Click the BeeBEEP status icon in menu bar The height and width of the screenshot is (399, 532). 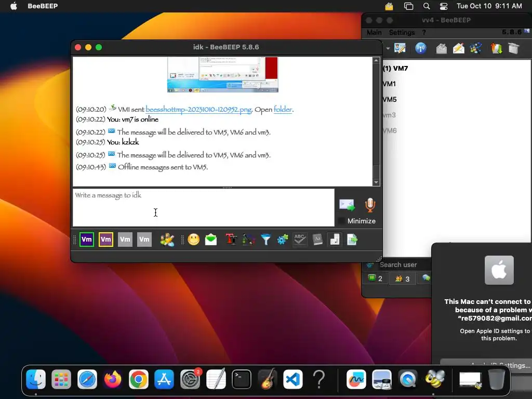pyautogui.click(x=389, y=6)
